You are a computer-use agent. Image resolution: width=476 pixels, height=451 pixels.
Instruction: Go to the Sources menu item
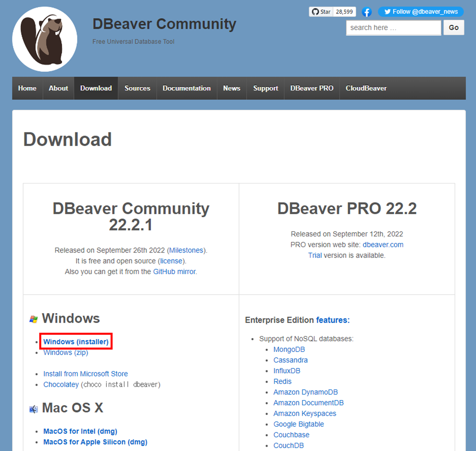point(137,88)
